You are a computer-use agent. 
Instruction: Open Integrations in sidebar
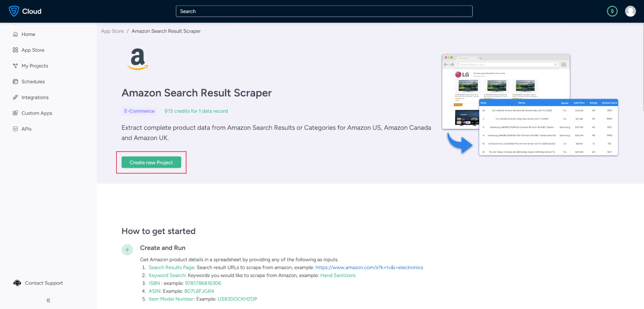click(x=35, y=97)
